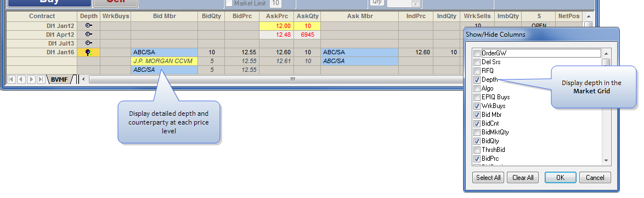This screenshot has height=198, width=644.
Task: Toggle the Market Limit checkbox
Action: (x=229, y=3)
